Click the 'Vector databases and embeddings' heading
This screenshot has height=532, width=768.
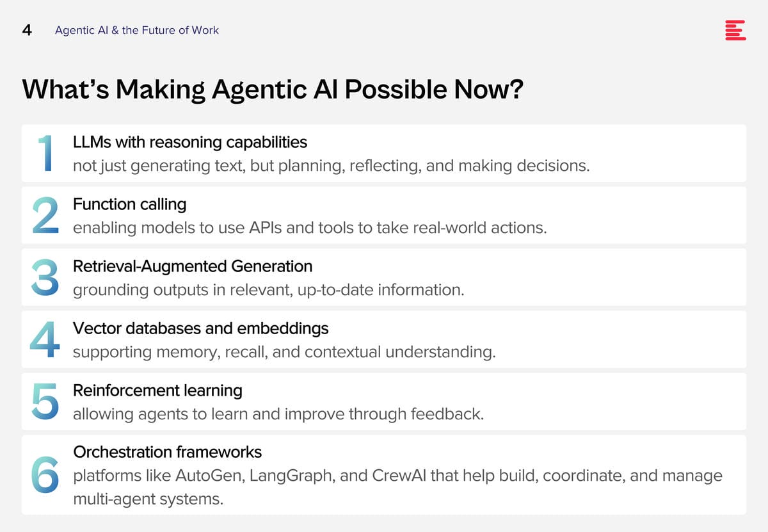[201, 328]
